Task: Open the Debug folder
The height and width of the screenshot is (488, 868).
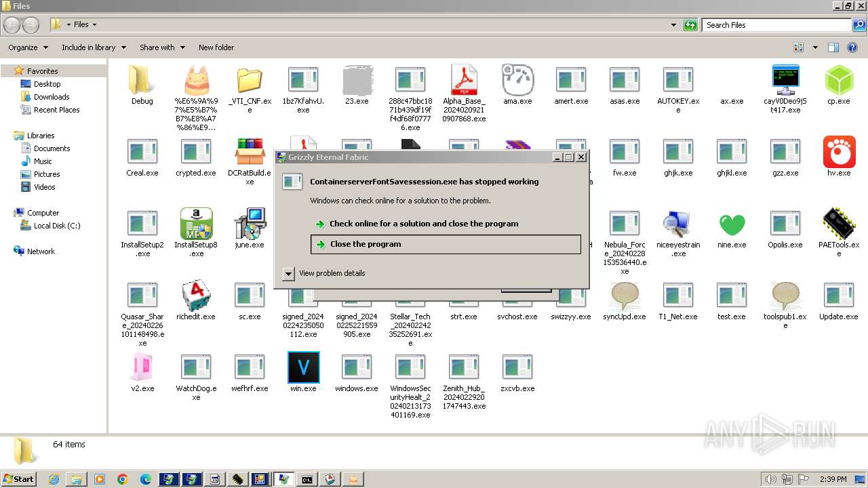Action: point(142,80)
